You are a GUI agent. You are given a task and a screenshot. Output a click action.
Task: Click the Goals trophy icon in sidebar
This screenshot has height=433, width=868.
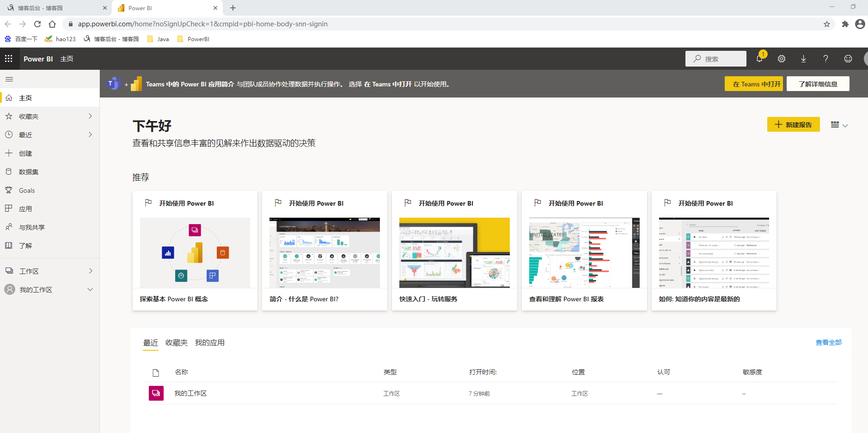(x=9, y=190)
